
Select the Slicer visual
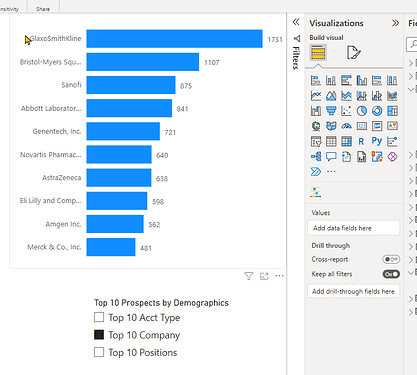(316, 141)
